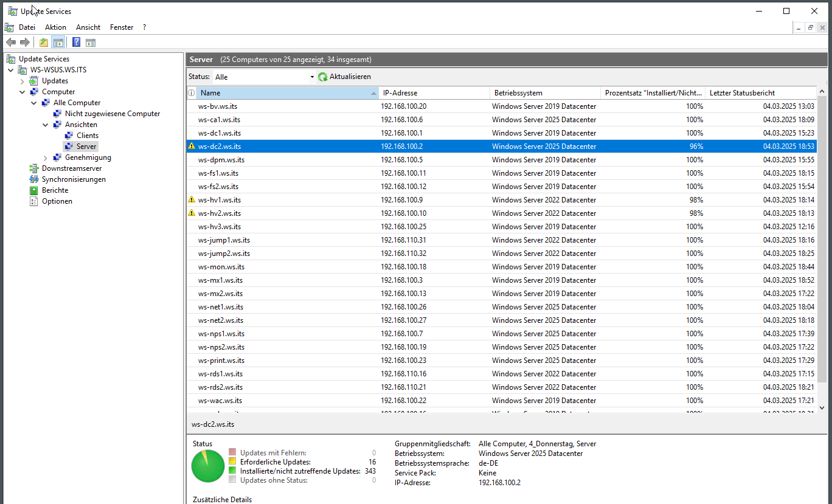Select the ws-ca1.ws.its row

(502, 120)
